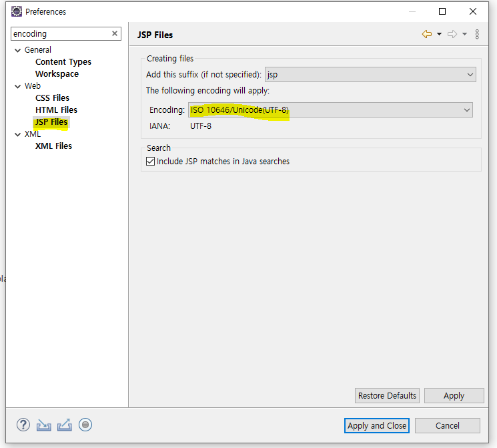The image size is (497, 448).
Task: Open the Encoding combo box
Action: 330,109
